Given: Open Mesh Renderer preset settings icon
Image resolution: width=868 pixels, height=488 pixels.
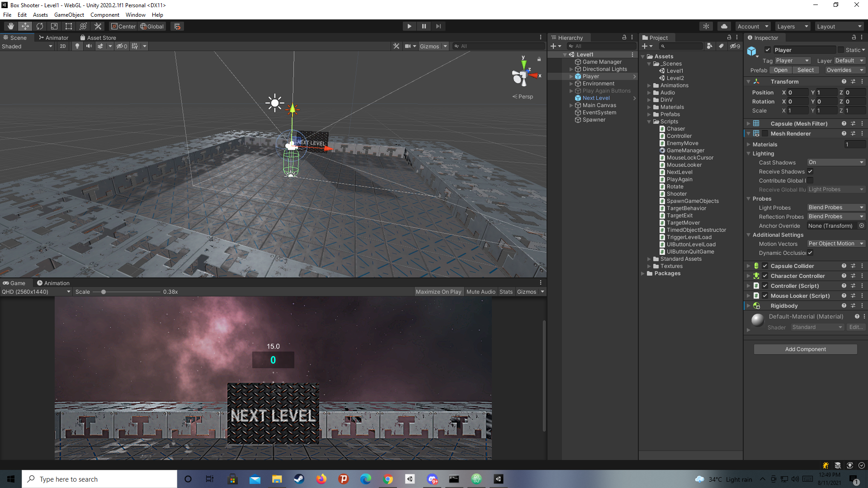Looking at the screenshot, I should coord(853,134).
